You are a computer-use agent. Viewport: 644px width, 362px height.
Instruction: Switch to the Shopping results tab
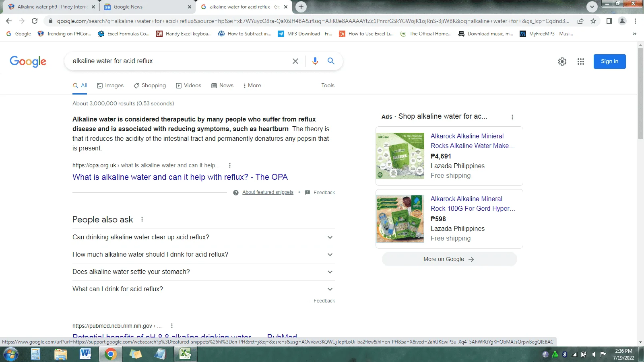coord(150,86)
